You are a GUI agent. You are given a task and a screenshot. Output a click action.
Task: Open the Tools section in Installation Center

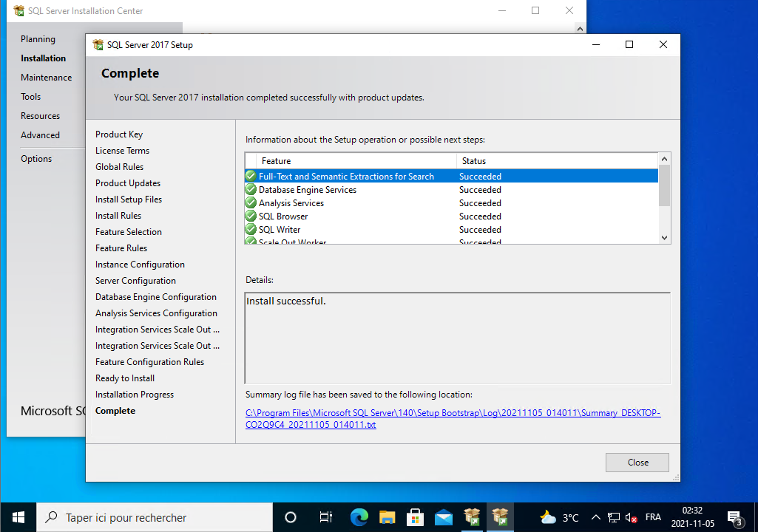pos(30,97)
